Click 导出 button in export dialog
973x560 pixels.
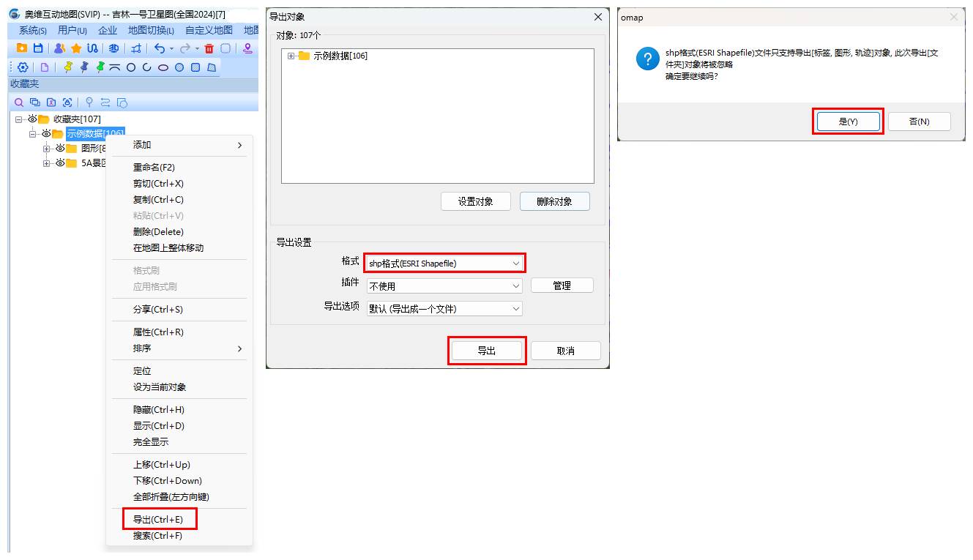487,351
